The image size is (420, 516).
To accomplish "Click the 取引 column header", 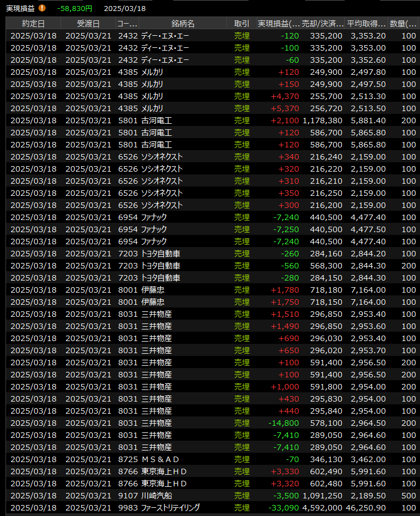I will [x=241, y=24].
